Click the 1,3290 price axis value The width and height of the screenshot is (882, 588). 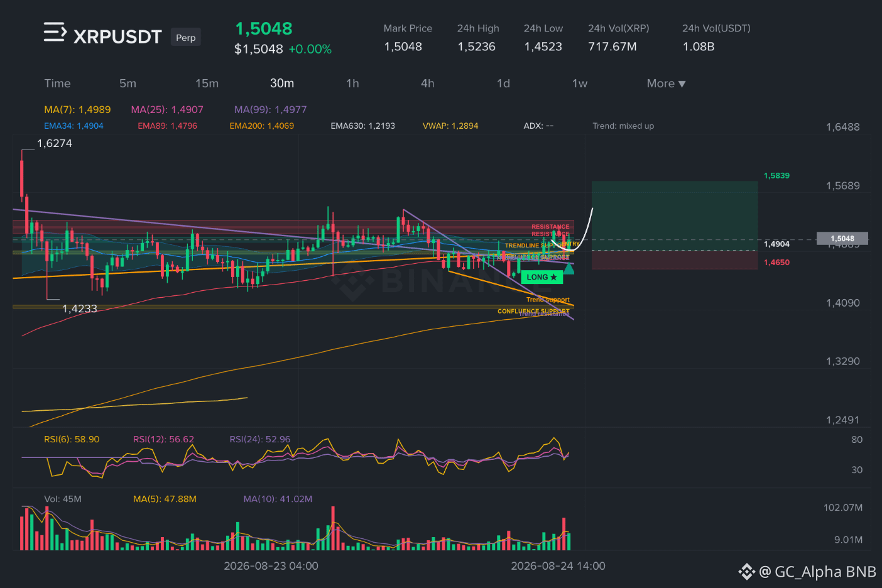(842, 361)
